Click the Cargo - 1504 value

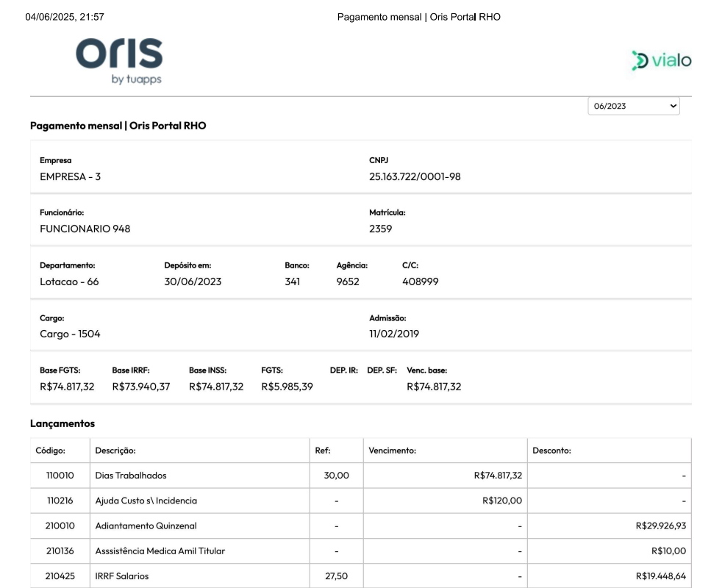[70, 334]
